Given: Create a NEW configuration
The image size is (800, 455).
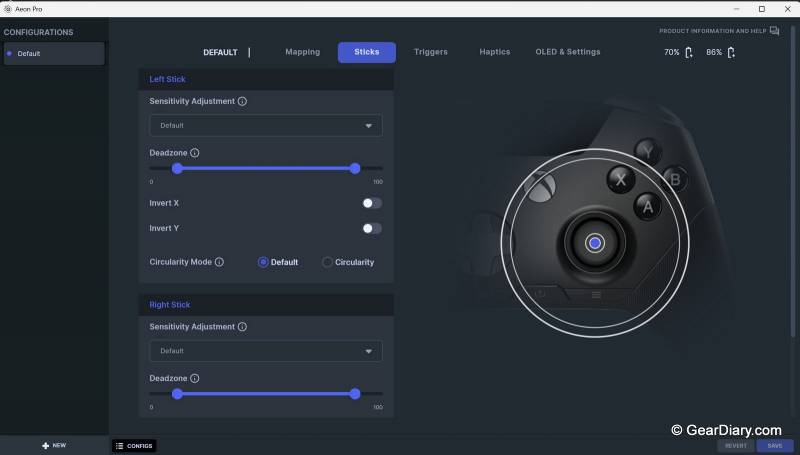Looking at the screenshot, I should tap(54, 445).
